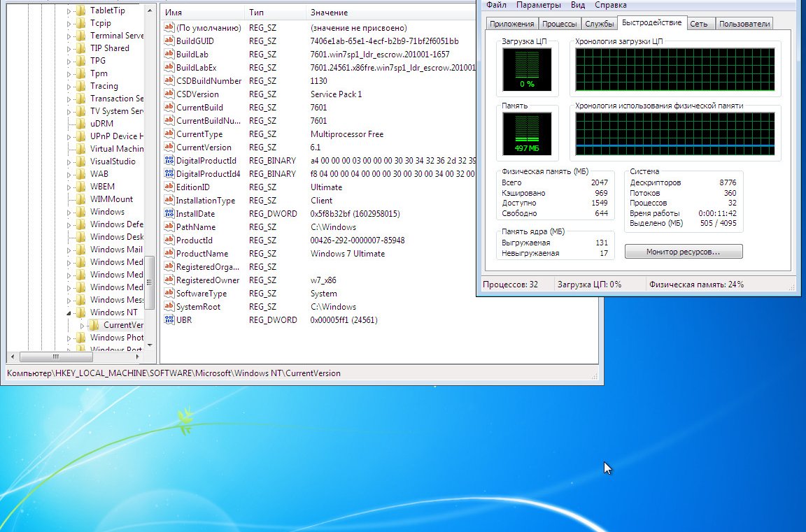806x532 pixels.
Task: Expand the WAB registry key
Action: [x=69, y=174]
